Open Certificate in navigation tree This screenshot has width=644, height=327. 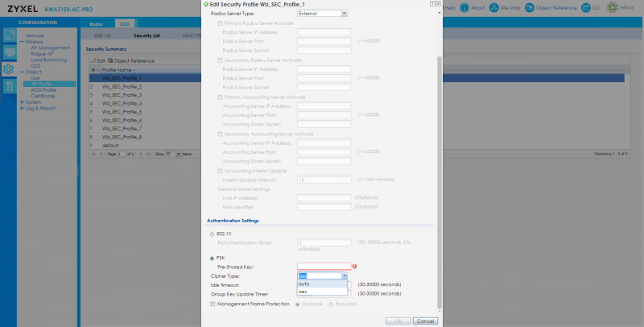(x=43, y=96)
